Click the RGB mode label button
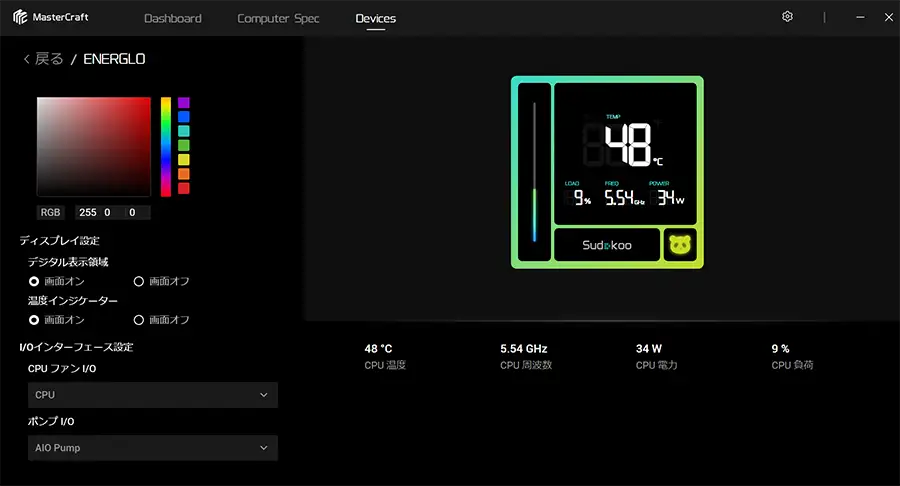900x486 pixels. point(51,212)
